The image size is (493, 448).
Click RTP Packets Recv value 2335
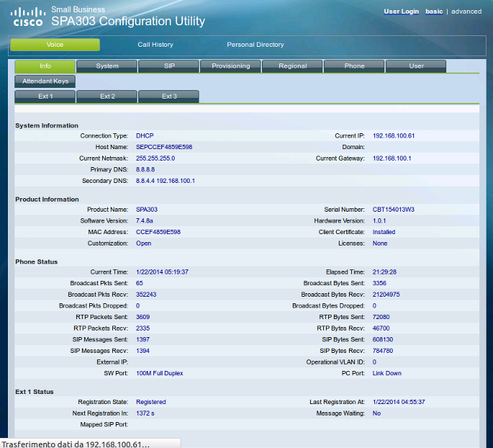pos(143,328)
